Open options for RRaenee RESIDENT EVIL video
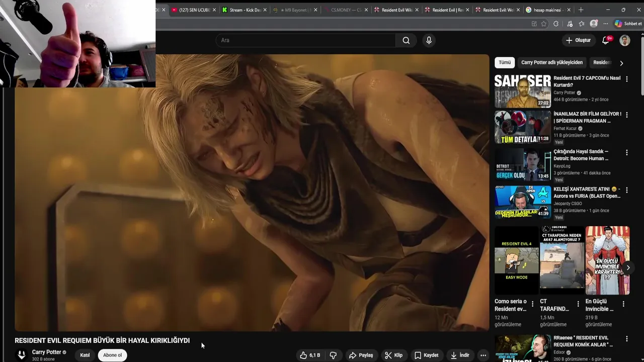Image resolution: width=644 pixels, height=362 pixels. pyautogui.click(x=626, y=339)
